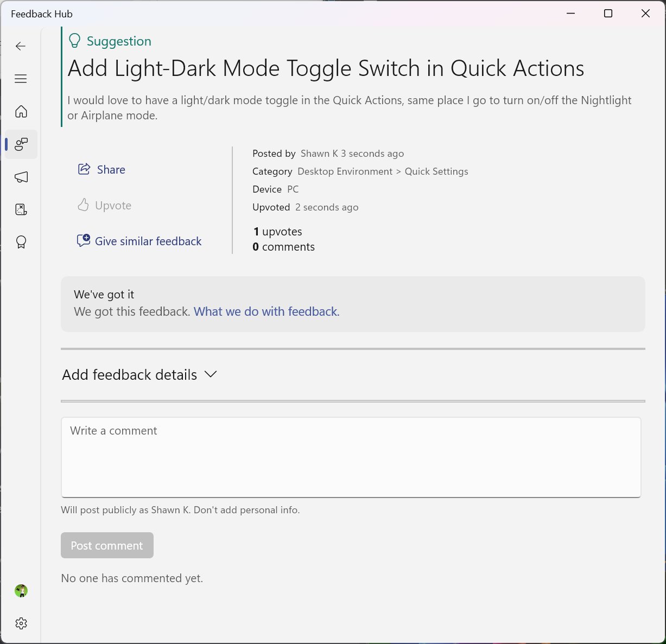Open the Desktop Environment category link
The width and height of the screenshot is (666, 644).
click(345, 171)
